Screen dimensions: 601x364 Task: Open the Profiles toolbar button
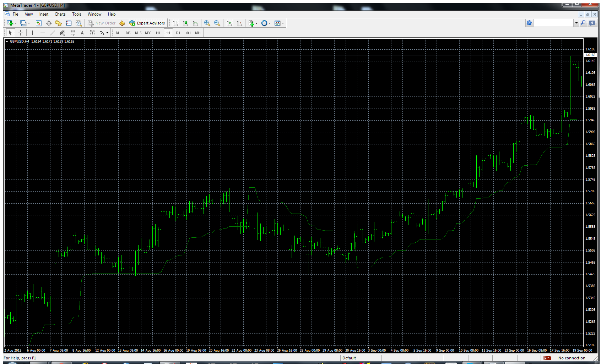pos(23,23)
